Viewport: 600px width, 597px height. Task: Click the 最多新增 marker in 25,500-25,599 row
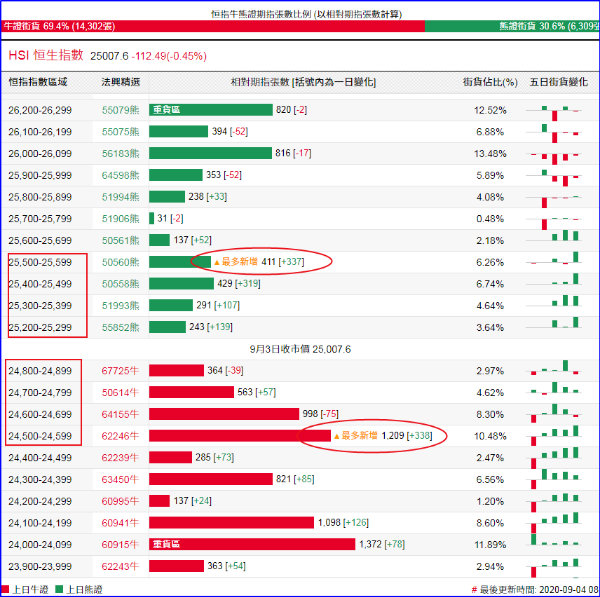point(236,262)
